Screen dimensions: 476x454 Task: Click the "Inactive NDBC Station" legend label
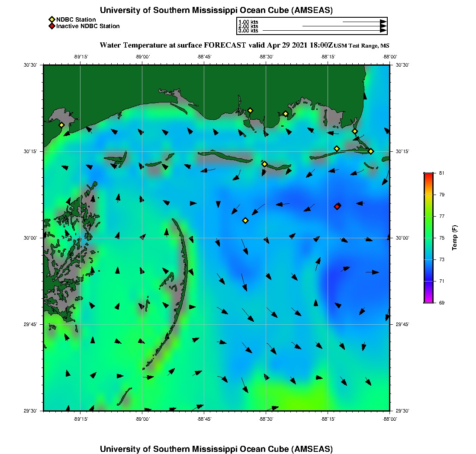(88, 26)
